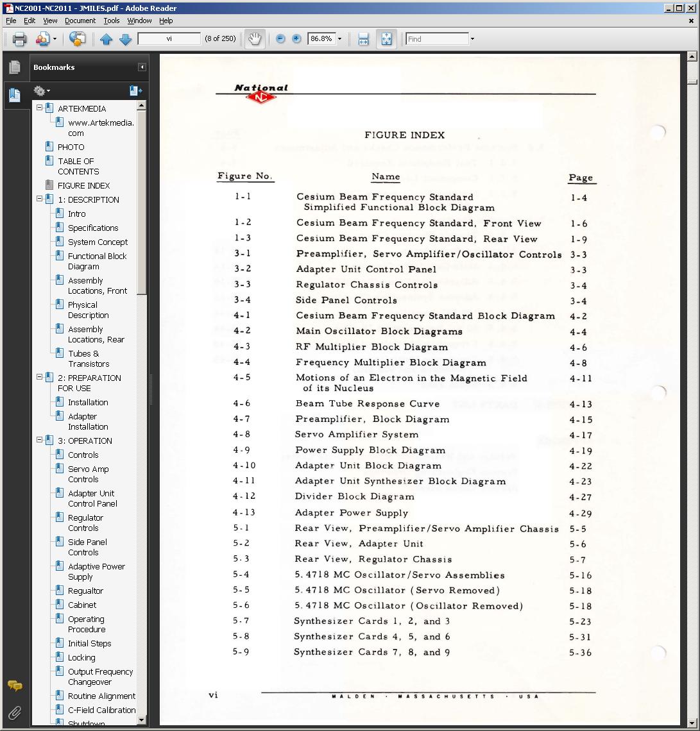Open the zoom percentage dropdown arrow
This screenshot has height=731, width=700.
click(339, 38)
